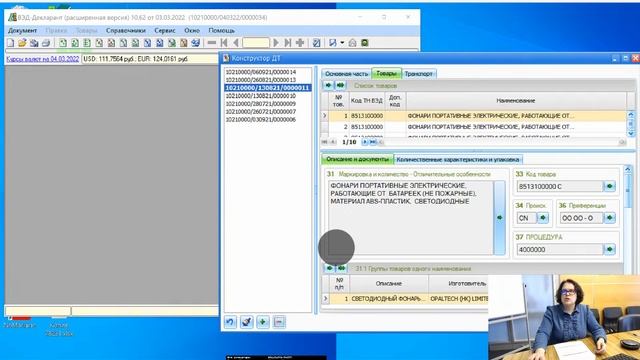Screen dimensions: 640x360
Task: Click the undo arrow button in Конструктор ДТ
Action: pos(230,322)
